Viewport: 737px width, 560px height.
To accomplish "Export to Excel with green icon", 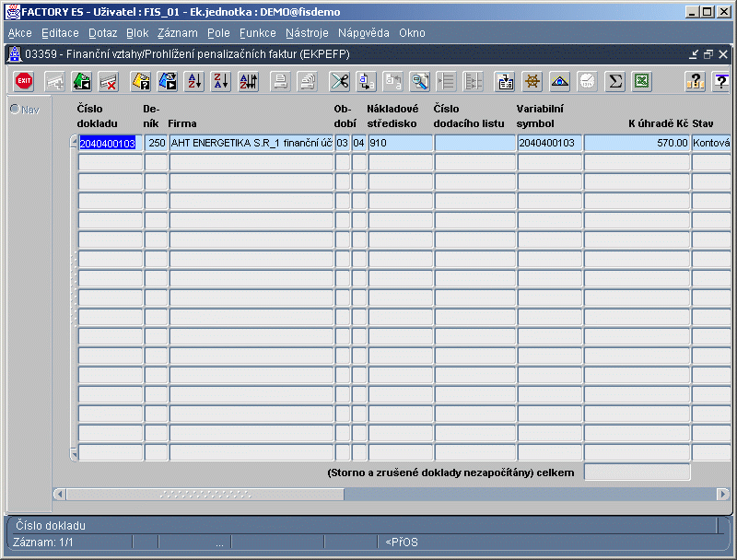I will [641, 81].
